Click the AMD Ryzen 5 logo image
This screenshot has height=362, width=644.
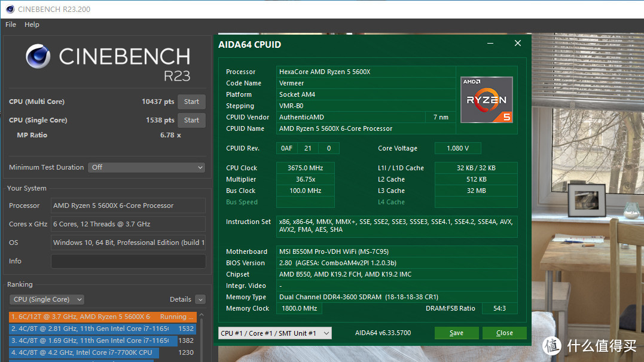pos(487,100)
